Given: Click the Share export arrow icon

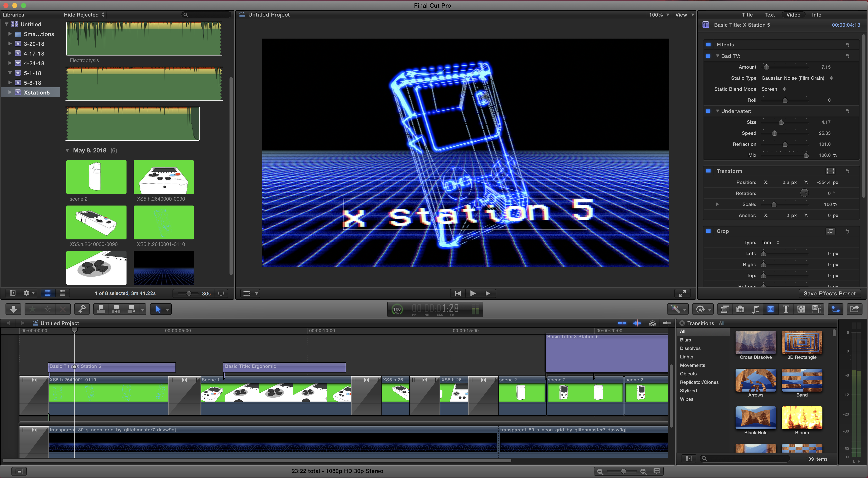Looking at the screenshot, I should pos(854,309).
